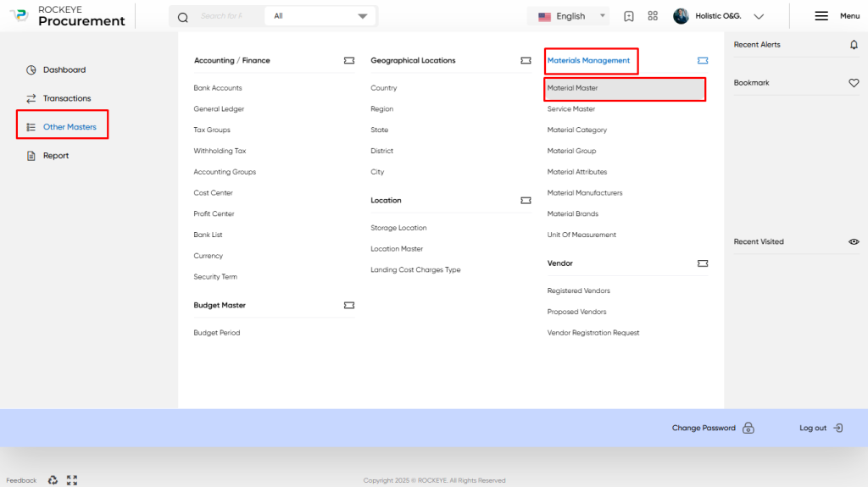Click the Recent Alerts bell icon
Screen dimensions: 868x487
pos(854,45)
